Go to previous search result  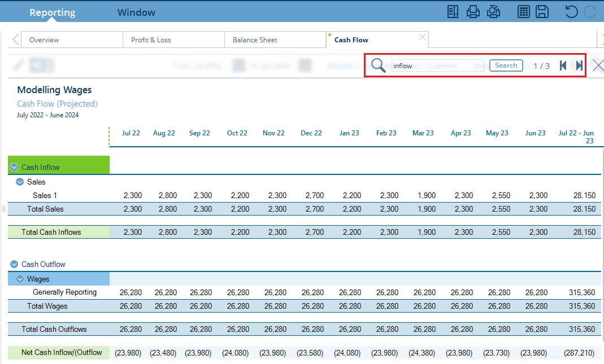(x=563, y=65)
